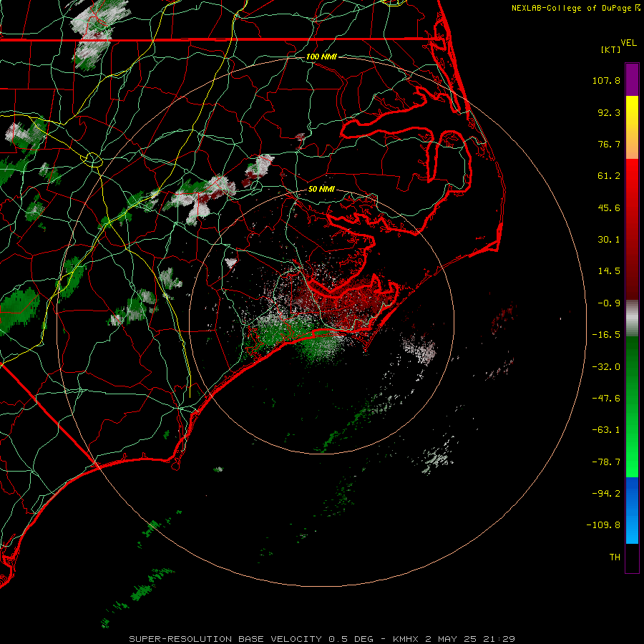The image size is (644, 644).
Task: Click the blue segment of the velocity scale
Action: pos(632,510)
